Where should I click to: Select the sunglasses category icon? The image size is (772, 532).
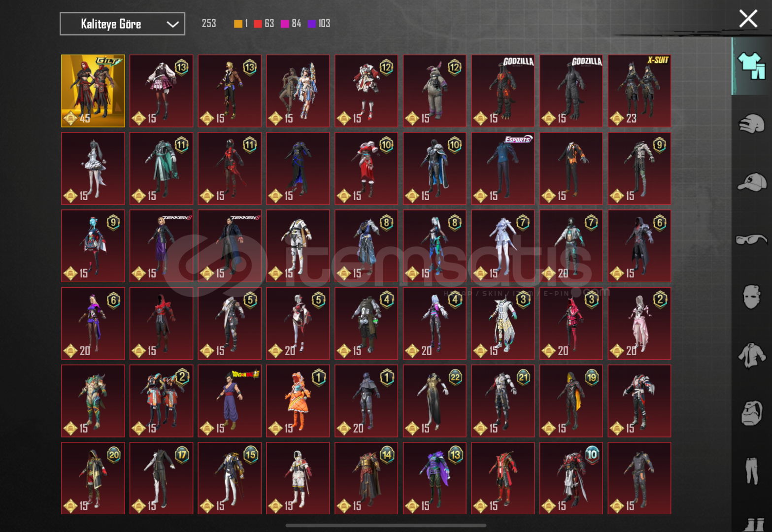tap(751, 240)
